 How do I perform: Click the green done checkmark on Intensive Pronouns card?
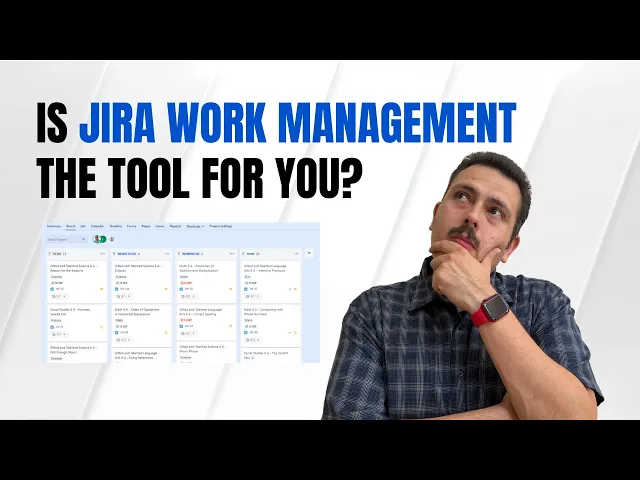290,289
